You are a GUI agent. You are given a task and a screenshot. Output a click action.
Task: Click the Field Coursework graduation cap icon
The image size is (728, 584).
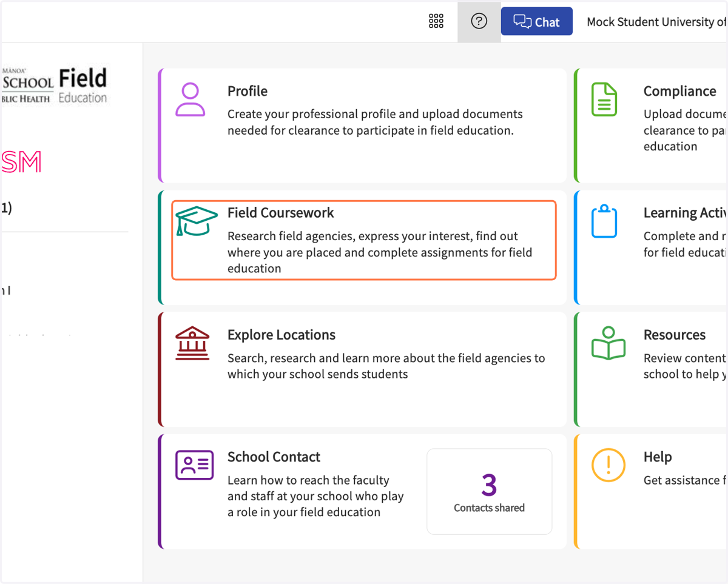pyautogui.click(x=196, y=221)
